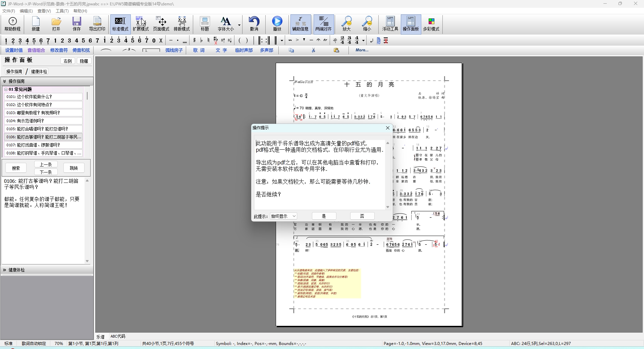Image resolution: width=644 pixels, height=349 pixels.
Task: Open the 查看(V) menu
Action: (44, 11)
